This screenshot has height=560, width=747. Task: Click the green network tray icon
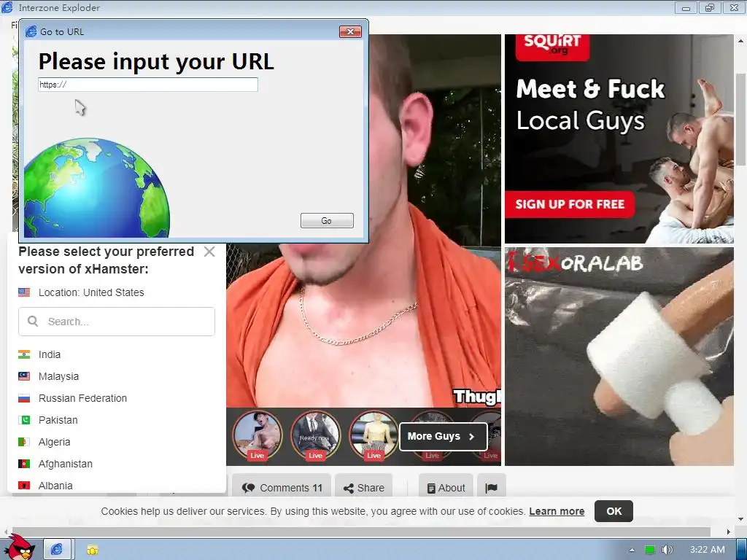click(650, 550)
